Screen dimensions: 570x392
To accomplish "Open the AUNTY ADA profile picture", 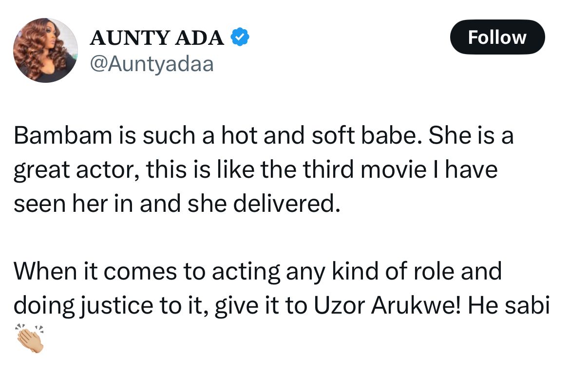I will 45,50.
